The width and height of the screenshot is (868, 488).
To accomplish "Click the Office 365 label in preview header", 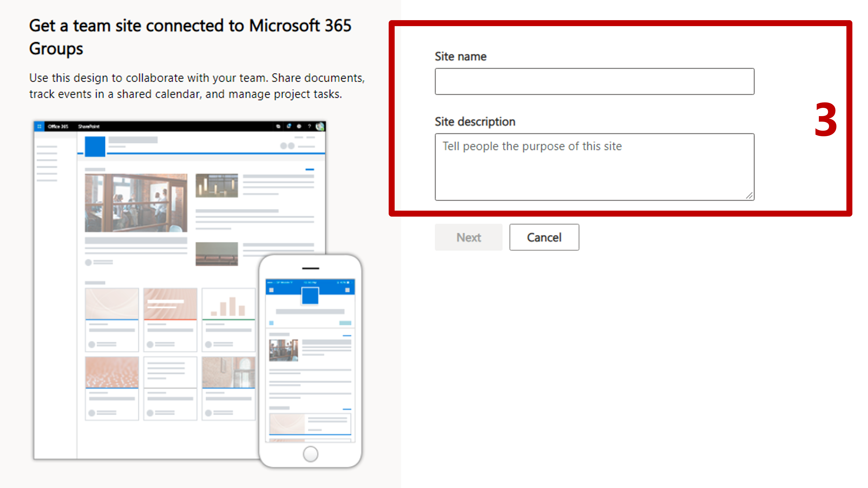I will [x=58, y=126].
